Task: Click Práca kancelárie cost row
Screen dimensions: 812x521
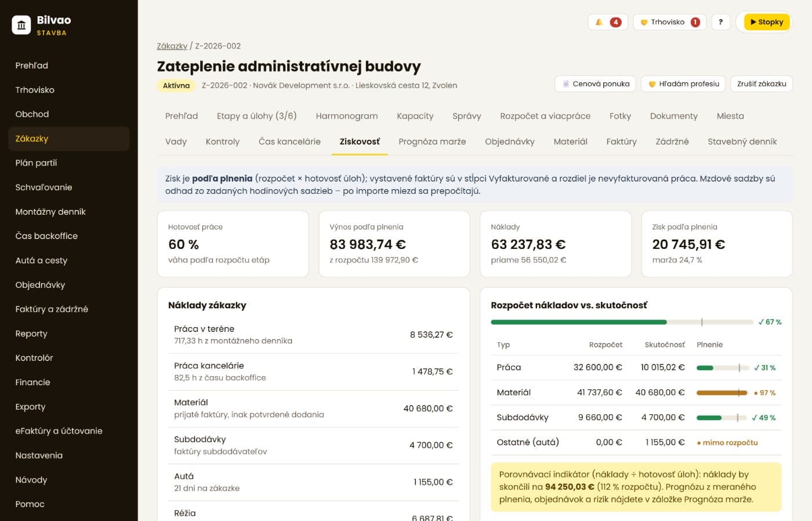Action: click(313, 372)
